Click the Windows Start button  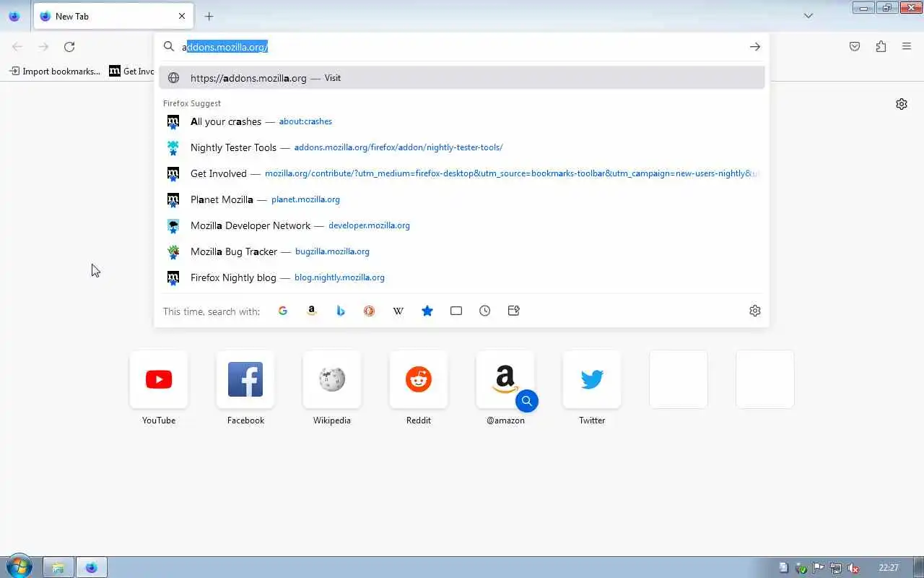(19, 567)
